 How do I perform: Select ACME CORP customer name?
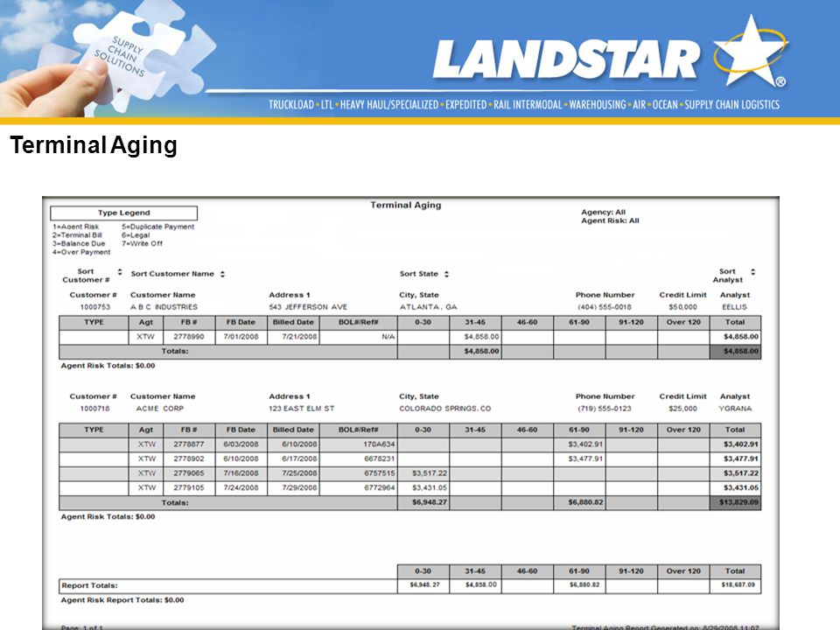[x=159, y=409]
